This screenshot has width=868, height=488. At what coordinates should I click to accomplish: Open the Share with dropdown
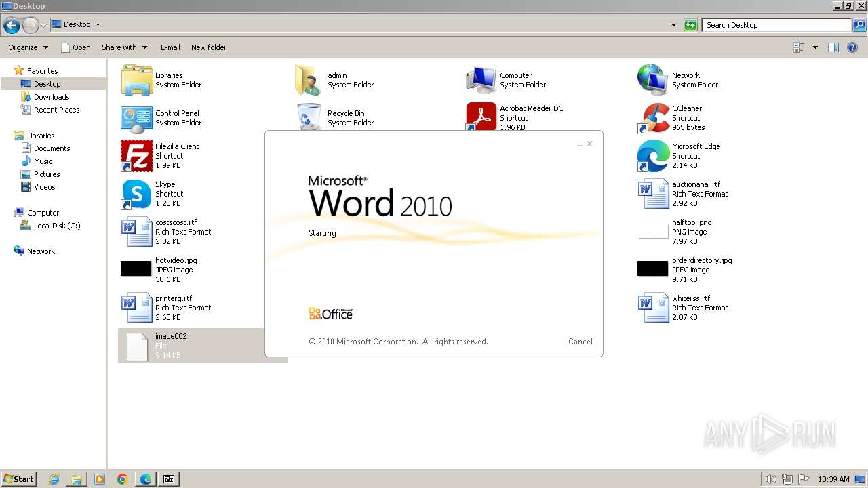click(124, 47)
